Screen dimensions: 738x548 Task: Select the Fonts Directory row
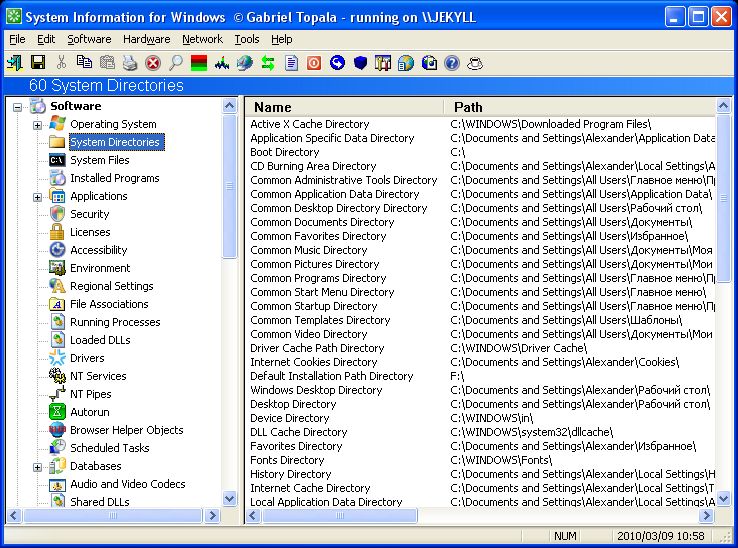(x=287, y=460)
